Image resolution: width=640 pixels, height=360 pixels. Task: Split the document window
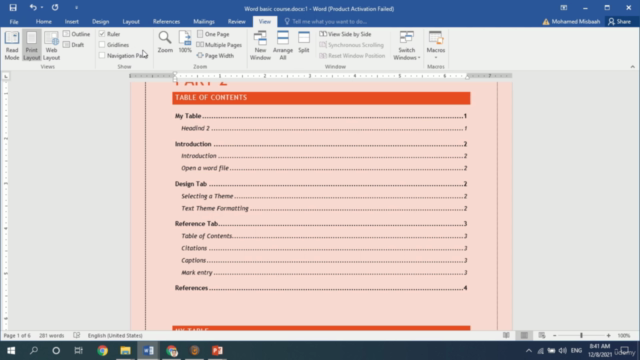click(x=304, y=42)
